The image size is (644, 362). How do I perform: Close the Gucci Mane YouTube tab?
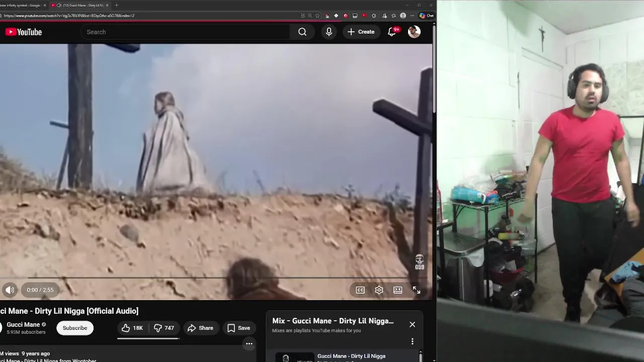tap(107, 5)
